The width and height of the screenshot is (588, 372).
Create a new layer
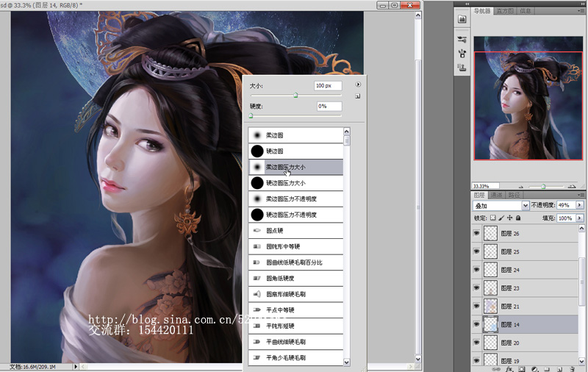(x=559, y=369)
